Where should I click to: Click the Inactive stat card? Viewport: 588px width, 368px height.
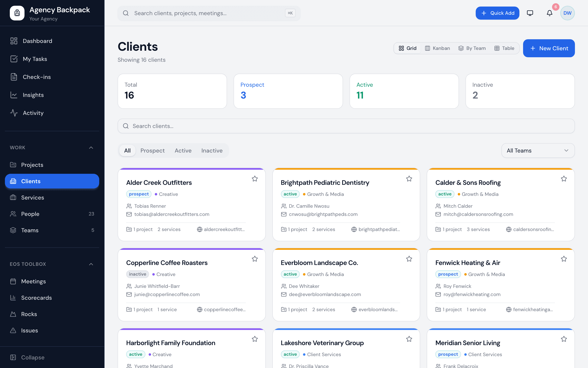coord(520,91)
